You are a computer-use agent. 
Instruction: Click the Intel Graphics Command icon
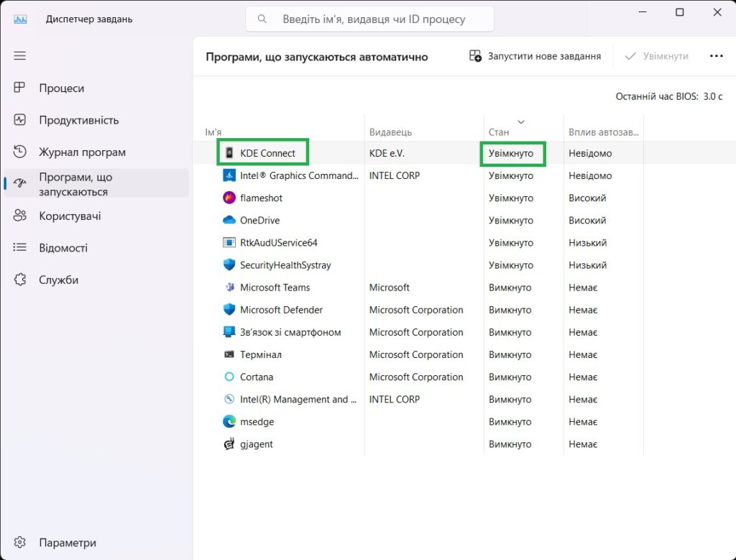[x=229, y=175]
